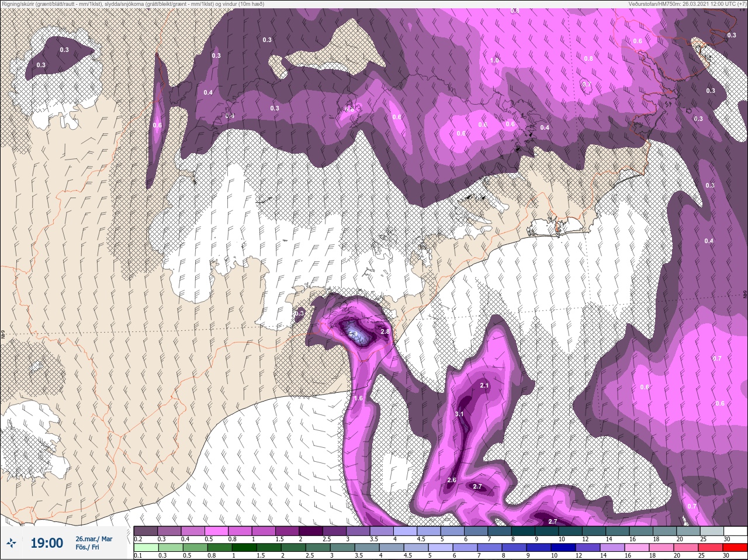
Task: Click the Veðurstofan logo icon beside 19:00
Action: point(11,543)
